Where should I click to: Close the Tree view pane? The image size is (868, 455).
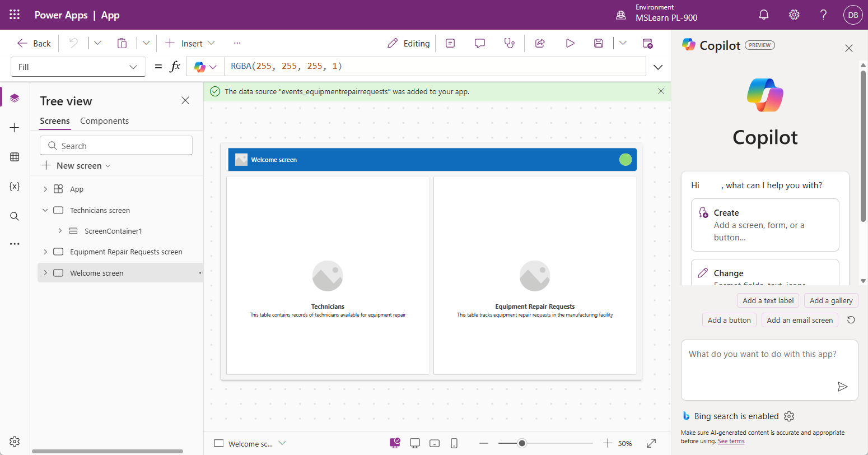tap(185, 100)
